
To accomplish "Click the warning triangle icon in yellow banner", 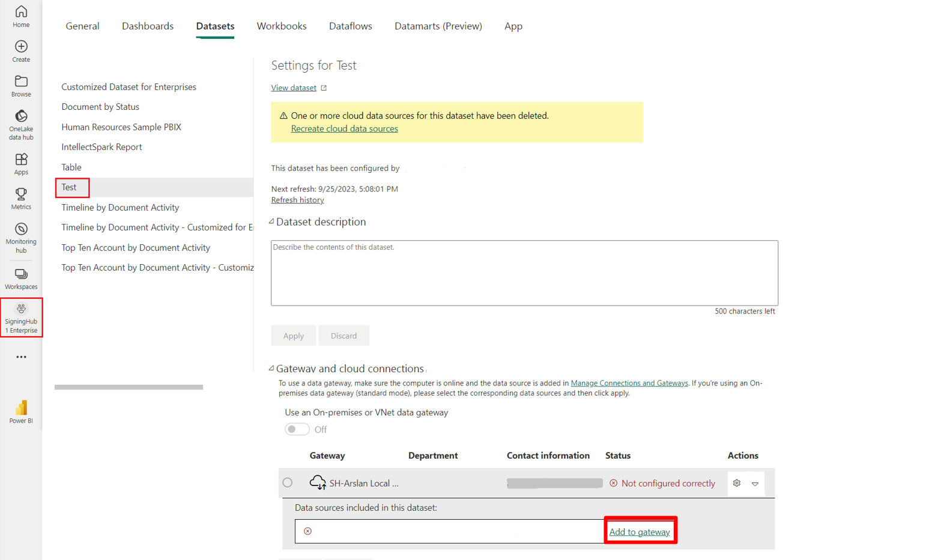I will click(x=283, y=116).
